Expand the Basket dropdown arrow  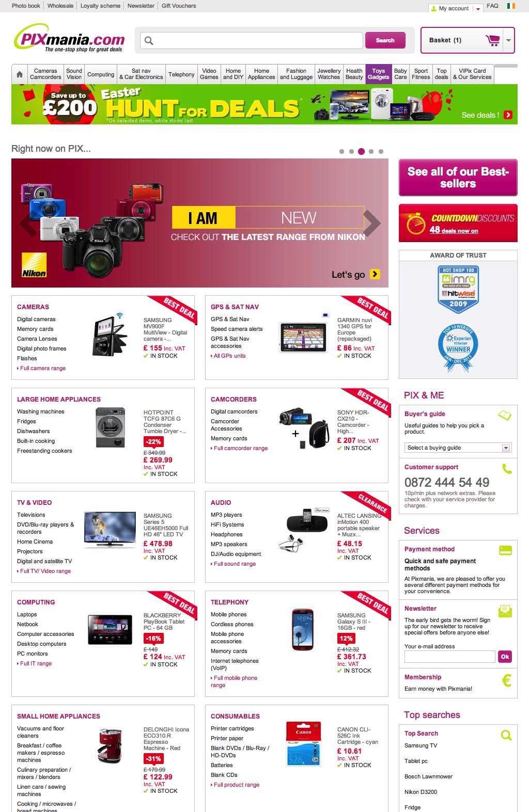coord(509,40)
